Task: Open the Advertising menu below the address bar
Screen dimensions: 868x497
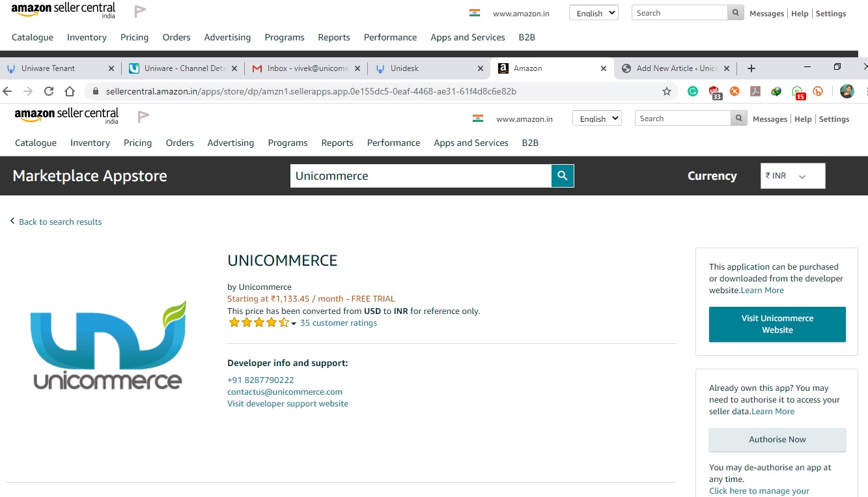Action: coord(231,143)
